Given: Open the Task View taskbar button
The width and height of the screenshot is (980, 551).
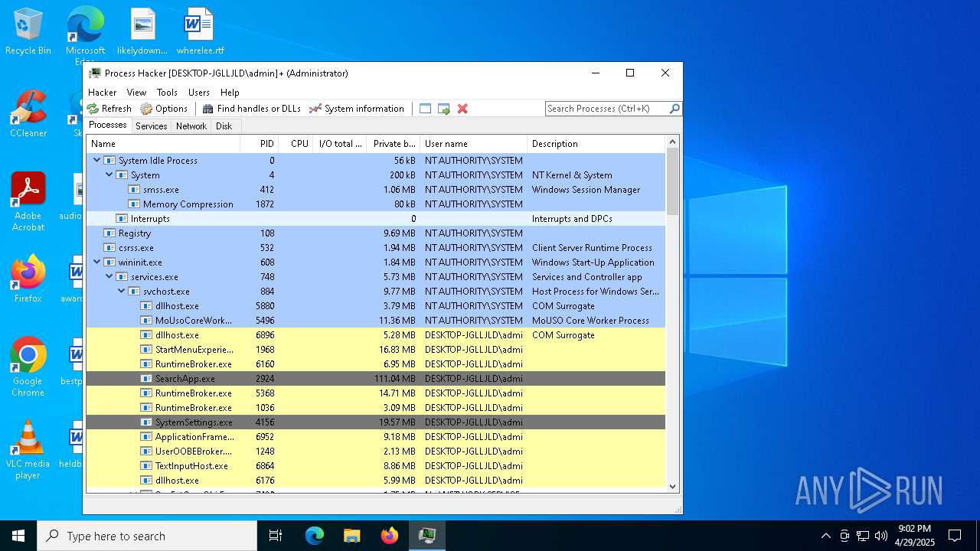Looking at the screenshot, I should point(276,536).
